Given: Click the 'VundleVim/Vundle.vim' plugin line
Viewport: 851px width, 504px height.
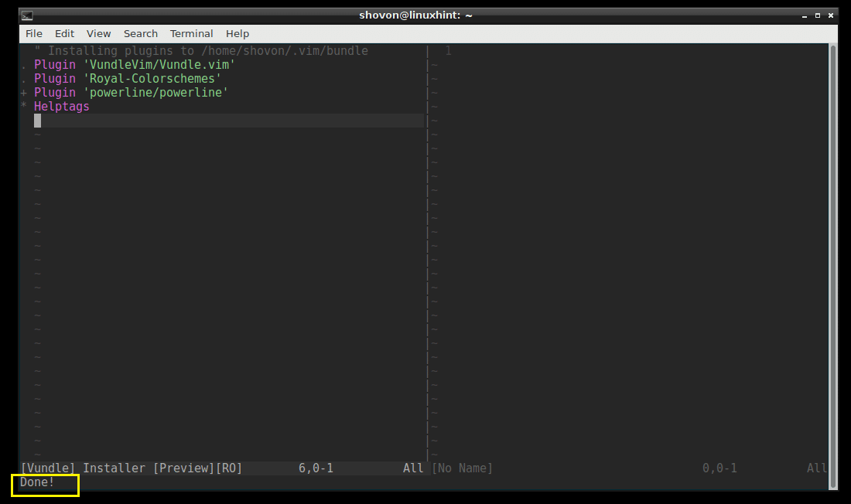Looking at the screenshot, I should [x=134, y=65].
